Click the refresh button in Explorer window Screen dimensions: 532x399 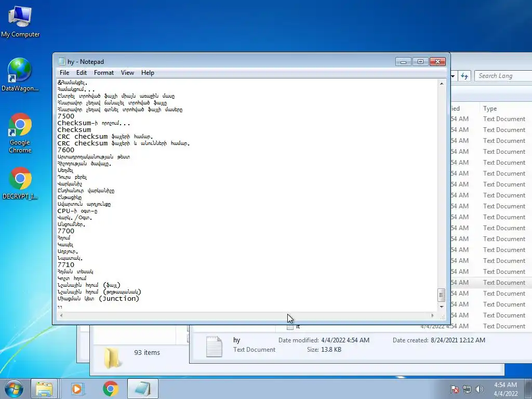coord(464,76)
